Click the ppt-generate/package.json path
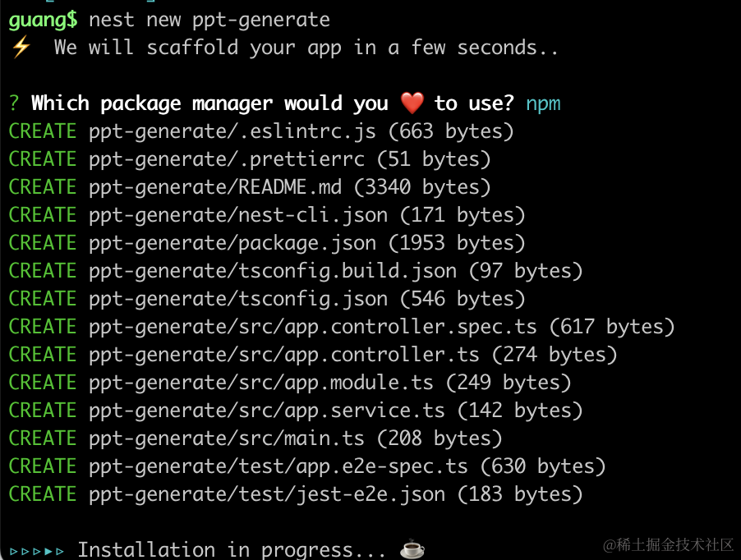This screenshot has width=741, height=560. pos(232,243)
